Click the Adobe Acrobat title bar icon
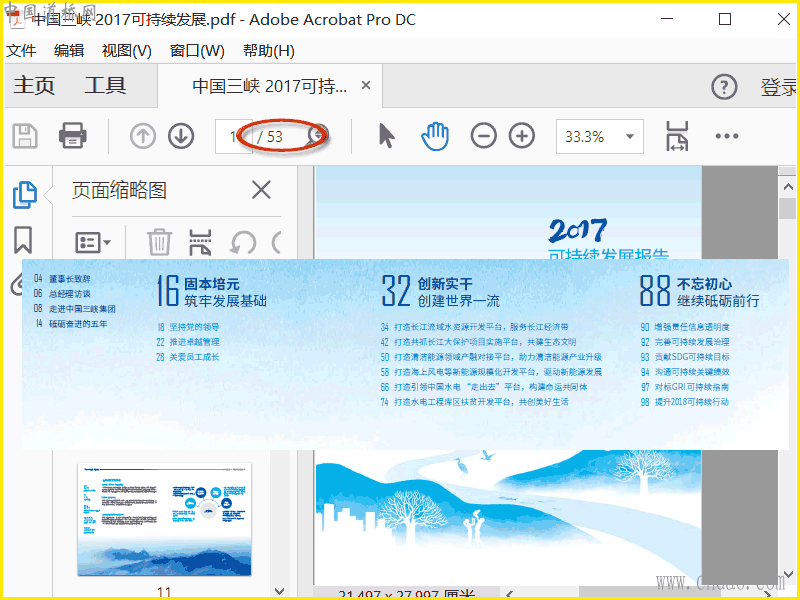Screen dimensions: 800x600 pyautogui.click(x=17, y=19)
